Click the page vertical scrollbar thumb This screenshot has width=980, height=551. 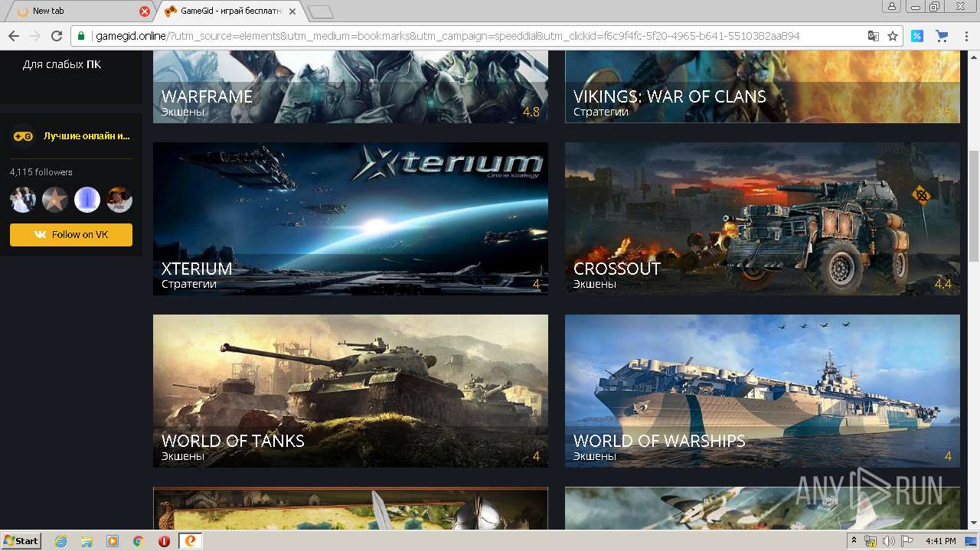[x=973, y=206]
